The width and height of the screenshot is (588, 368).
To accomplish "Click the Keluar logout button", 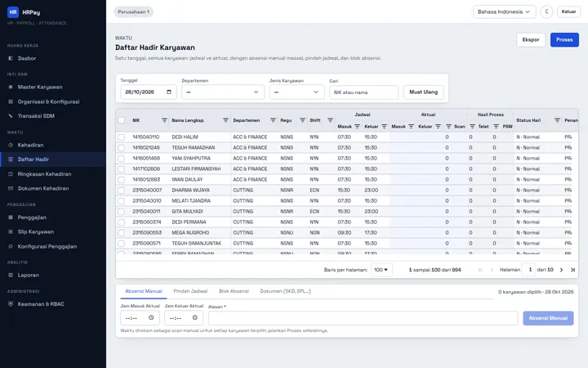I will tap(568, 11).
